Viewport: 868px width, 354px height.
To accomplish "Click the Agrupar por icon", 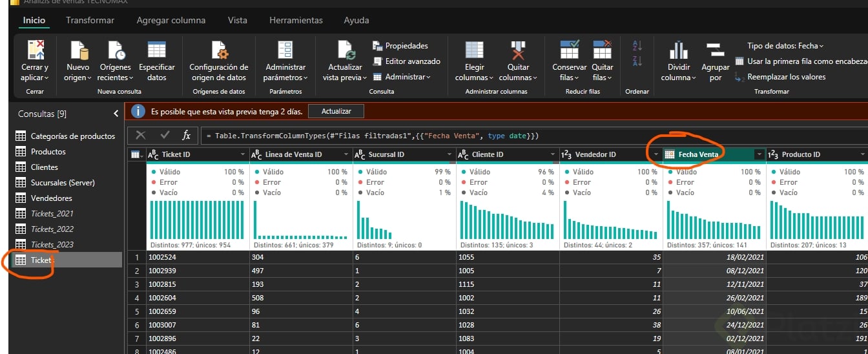I will click(x=714, y=50).
